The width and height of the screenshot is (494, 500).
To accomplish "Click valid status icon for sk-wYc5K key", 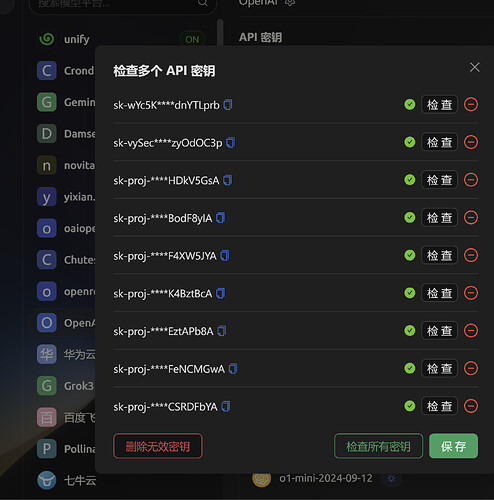I will click(410, 105).
